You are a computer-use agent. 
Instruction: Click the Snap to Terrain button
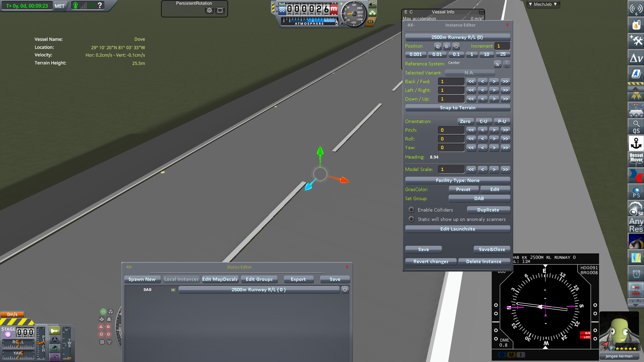[458, 108]
